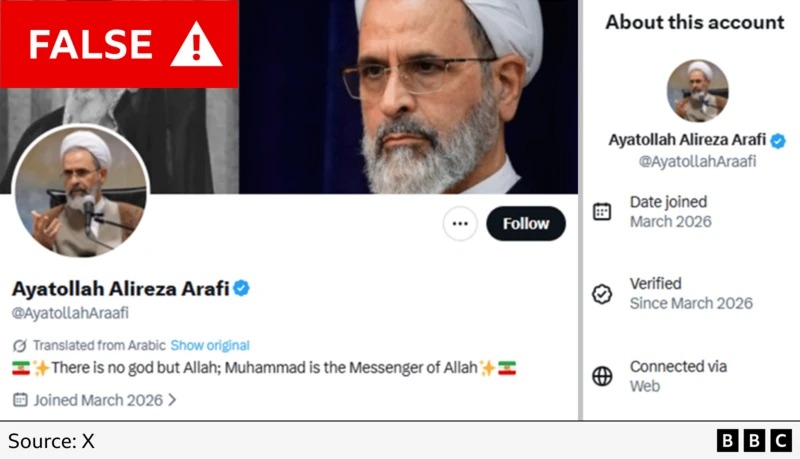Click the globe icon beside 'Connected via'
The image size is (800, 459).
(602, 376)
